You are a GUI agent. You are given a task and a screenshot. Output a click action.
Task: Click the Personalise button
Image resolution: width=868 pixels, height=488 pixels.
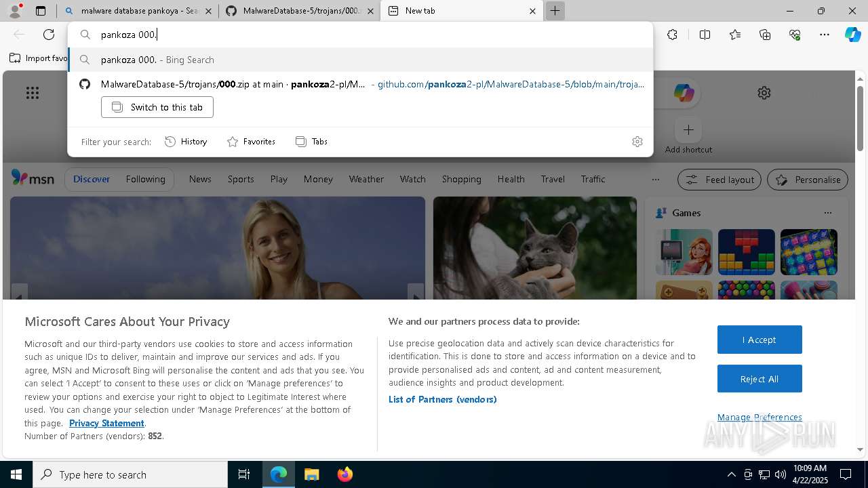[x=808, y=180]
